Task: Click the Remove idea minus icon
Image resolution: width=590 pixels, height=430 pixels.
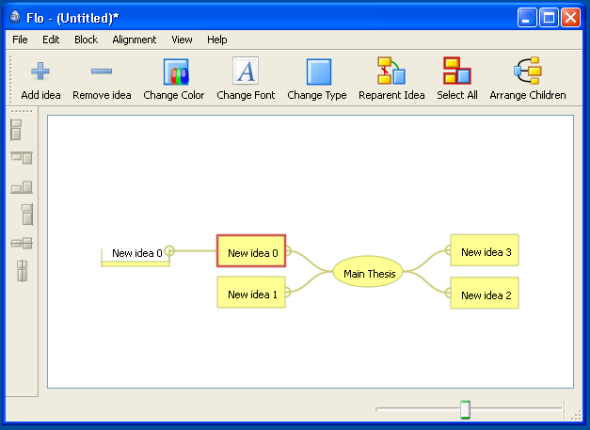Action: click(101, 71)
